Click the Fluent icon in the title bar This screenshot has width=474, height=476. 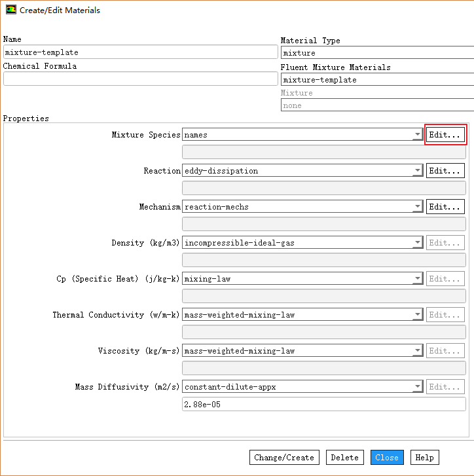pyautogui.click(x=11, y=10)
